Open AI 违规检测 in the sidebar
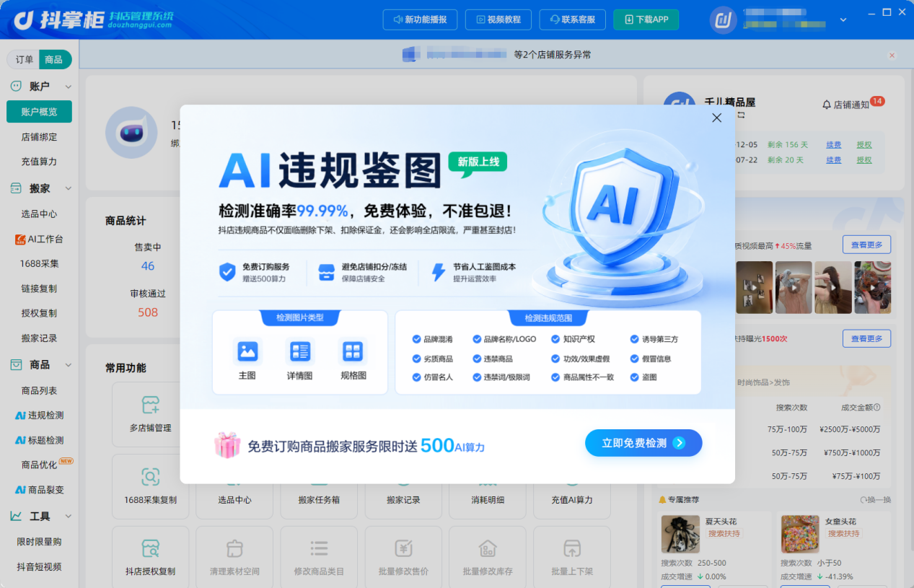The height and width of the screenshot is (588, 914). [39, 416]
